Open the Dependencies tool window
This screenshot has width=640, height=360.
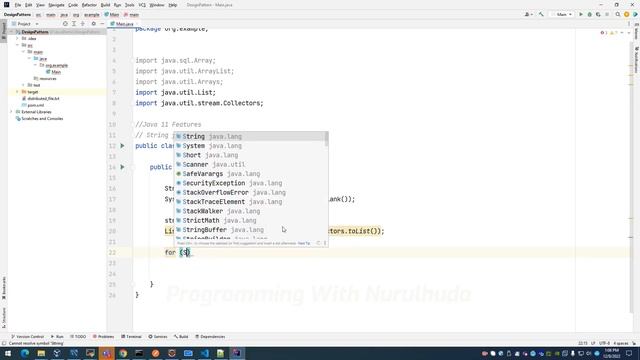(210, 337)
